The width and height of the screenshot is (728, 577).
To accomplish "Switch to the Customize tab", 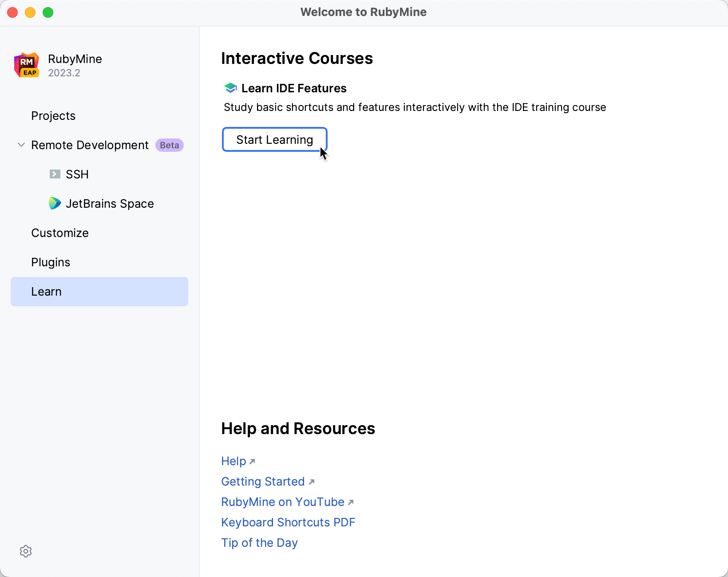I will [60, 233].
